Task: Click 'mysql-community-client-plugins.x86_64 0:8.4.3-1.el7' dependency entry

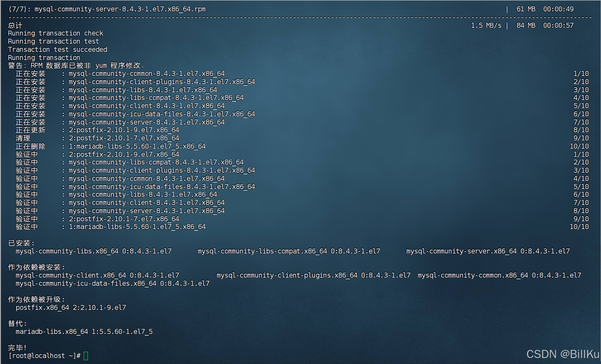Action: pyautogui.click(x=314, y=275)
